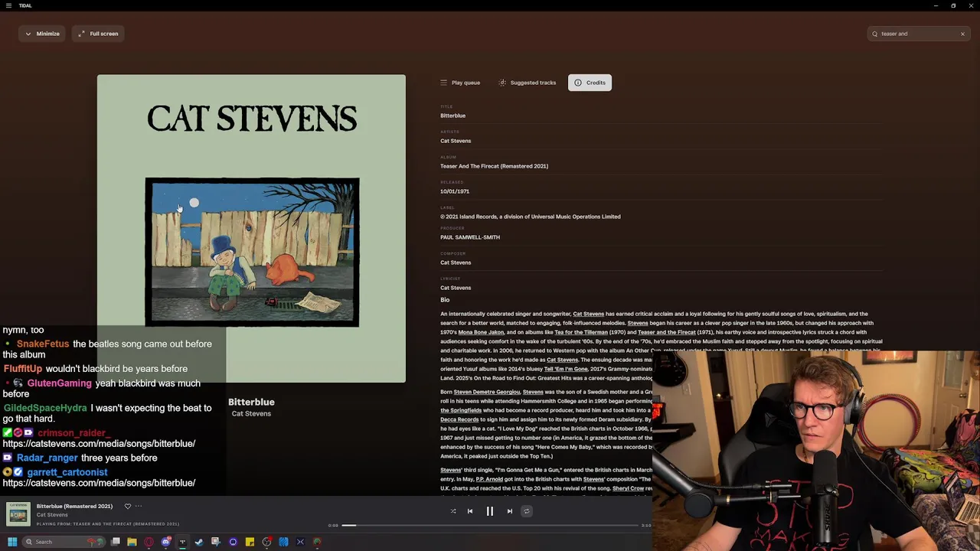Open Task View on the taskbar
Screen dimensions: 980x551
116,542
